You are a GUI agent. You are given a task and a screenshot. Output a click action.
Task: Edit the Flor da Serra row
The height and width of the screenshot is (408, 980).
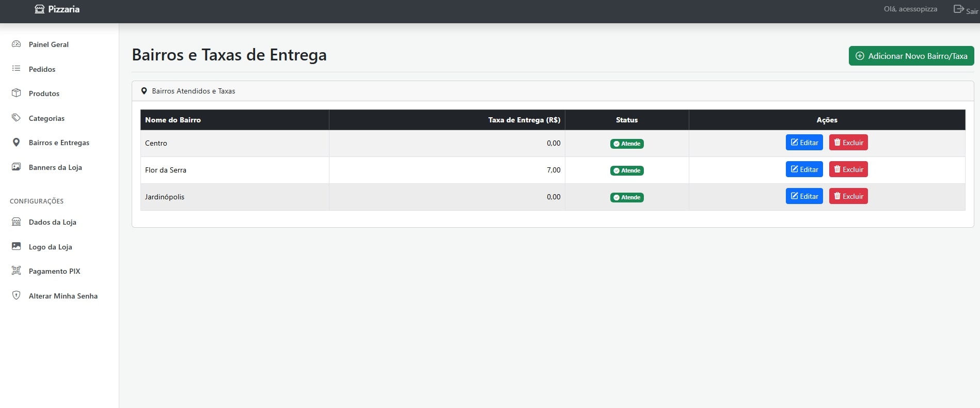(x=804, y=169)
